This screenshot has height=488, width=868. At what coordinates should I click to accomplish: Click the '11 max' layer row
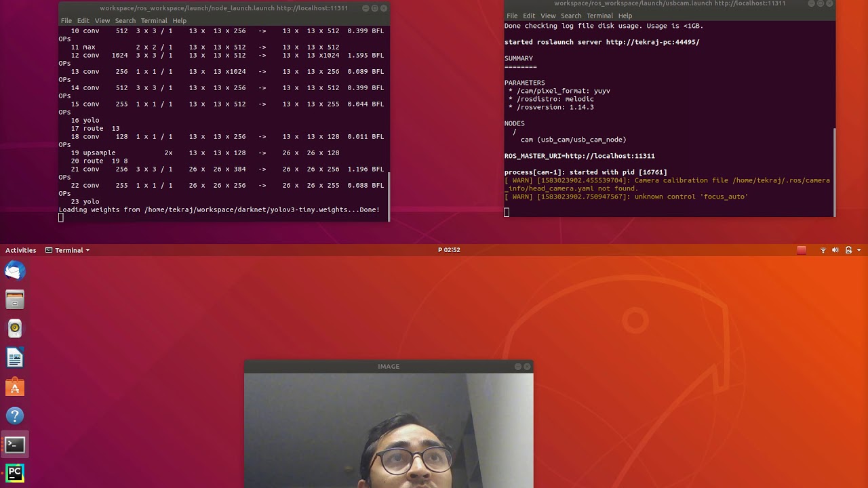click(205, 47)
